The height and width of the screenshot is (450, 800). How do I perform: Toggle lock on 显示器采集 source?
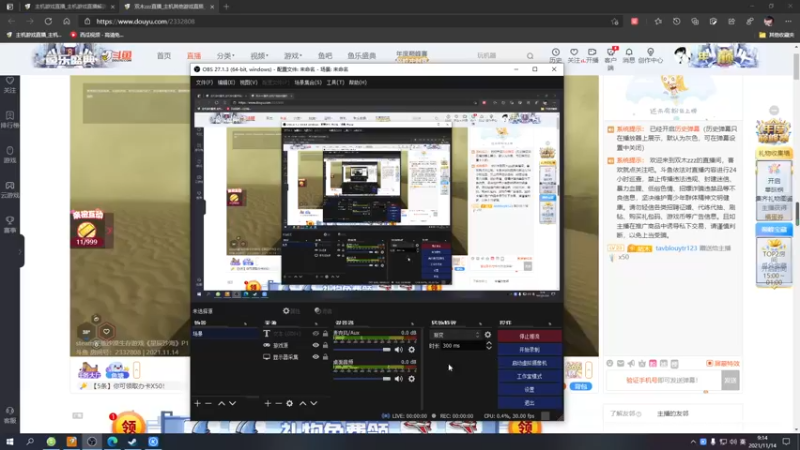pos(325,357)
